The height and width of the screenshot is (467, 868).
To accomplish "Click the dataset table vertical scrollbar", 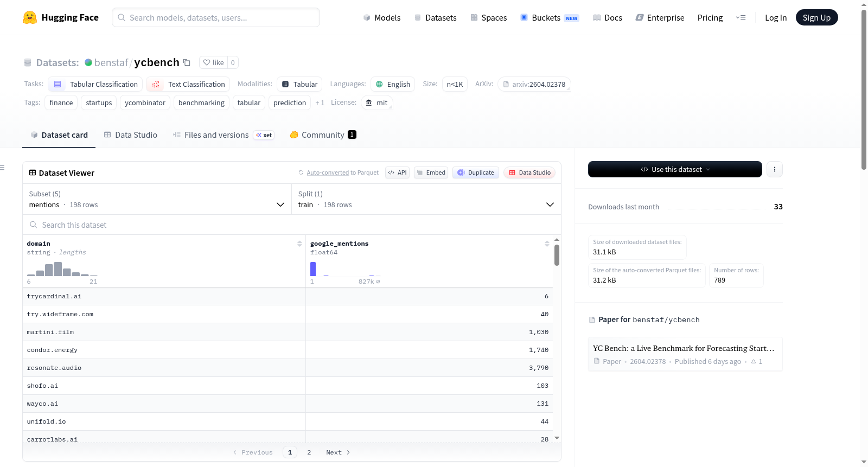I will [x=557, y=255].
